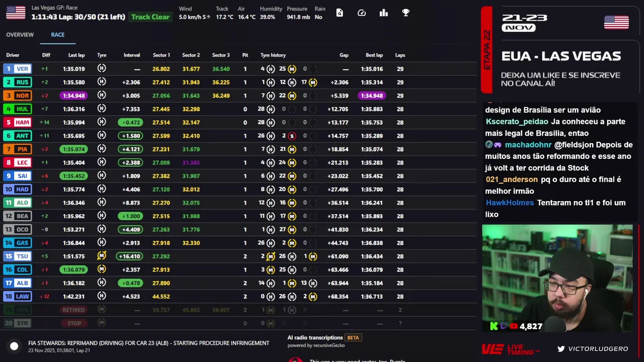The width and height of the screenshot is (644, 362).
Task: Select the HAM driver badge
Action: 17,122
